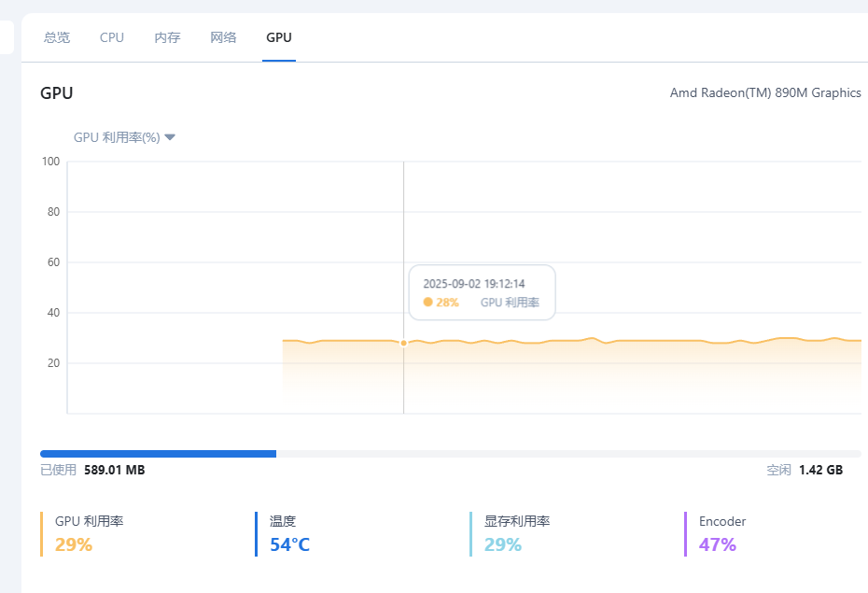Click the tooltip timestamp 2025-09-02 19:12:14
The image size is (868, 593).
(473, 284)
